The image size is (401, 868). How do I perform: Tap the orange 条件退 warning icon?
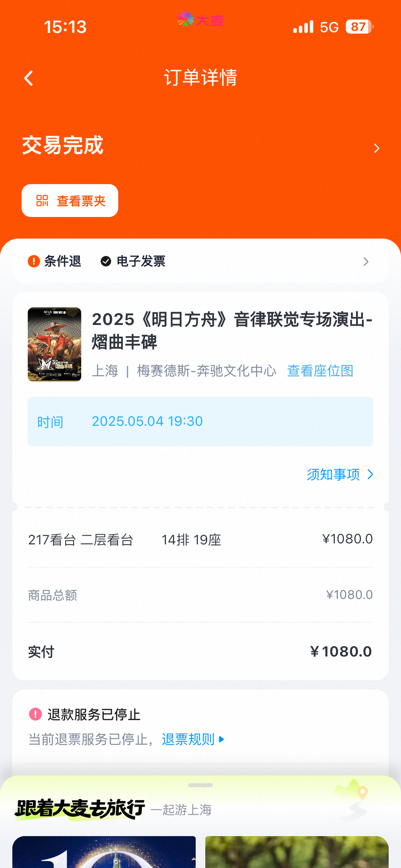[34, 261]
